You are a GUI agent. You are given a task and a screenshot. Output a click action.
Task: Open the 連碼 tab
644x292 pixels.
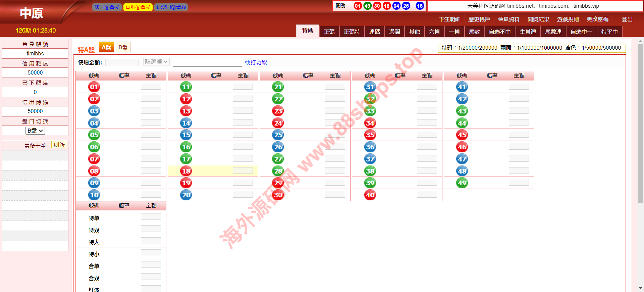[x=374, y=32]
